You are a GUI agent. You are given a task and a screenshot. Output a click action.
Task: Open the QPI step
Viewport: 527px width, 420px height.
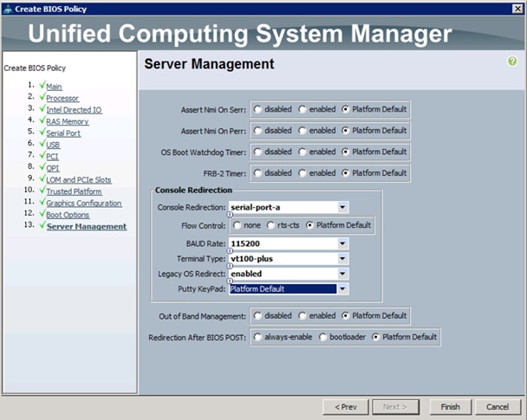53,168
